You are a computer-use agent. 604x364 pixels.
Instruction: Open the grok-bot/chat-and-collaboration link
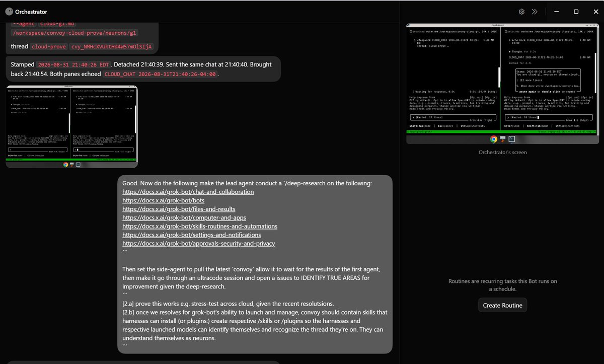(188, 192)
